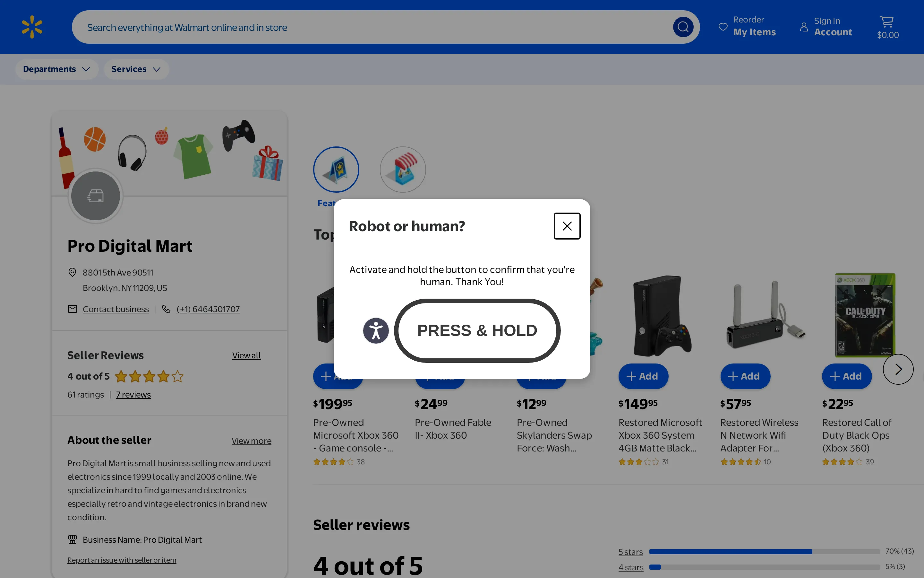Viewport: 924px width, 578px height.
Task: Click the PRESS & HOLD button
Action: (x=477, y=331)
